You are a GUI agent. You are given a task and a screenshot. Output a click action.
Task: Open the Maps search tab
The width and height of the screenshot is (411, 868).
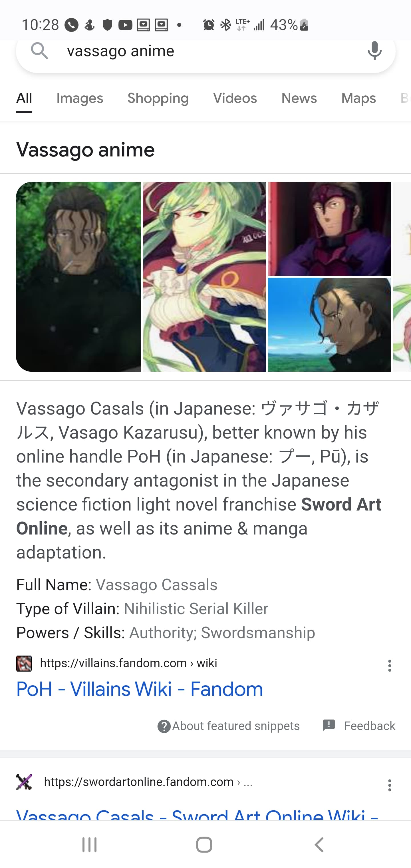[358, 98]
